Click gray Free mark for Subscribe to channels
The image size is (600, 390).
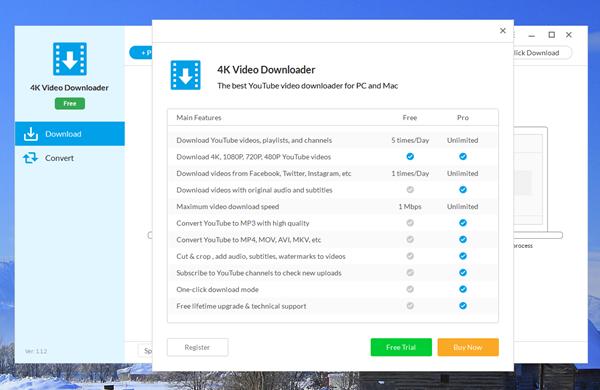[410, 273]
